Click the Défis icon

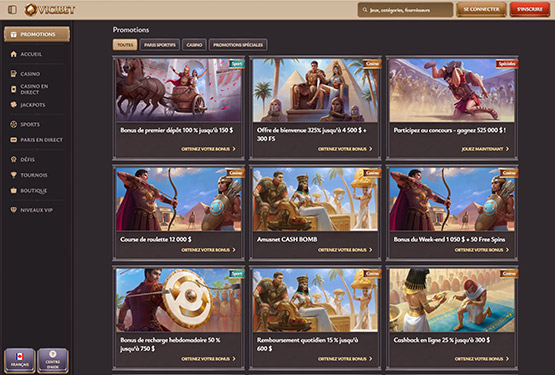click(13, 159)
